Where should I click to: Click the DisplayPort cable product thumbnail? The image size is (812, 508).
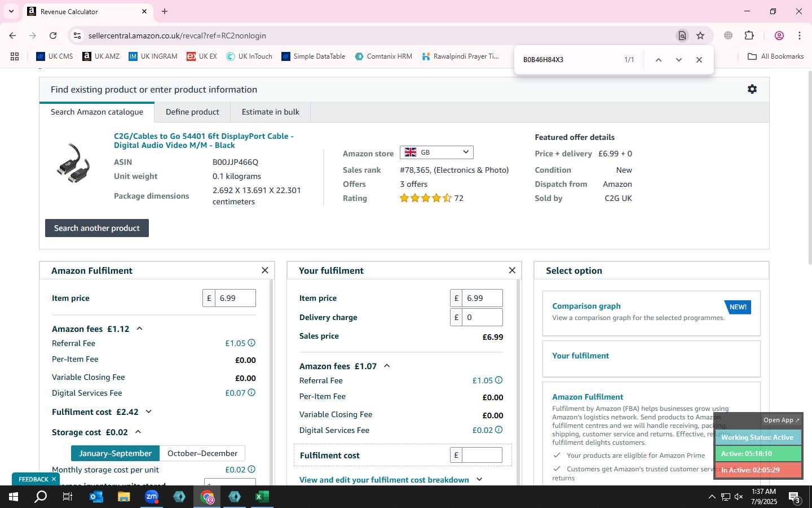(x=73, y=163)
